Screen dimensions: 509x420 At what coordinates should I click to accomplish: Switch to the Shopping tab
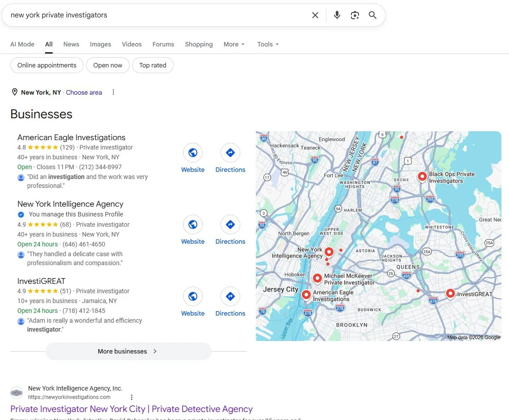point(199,44)
